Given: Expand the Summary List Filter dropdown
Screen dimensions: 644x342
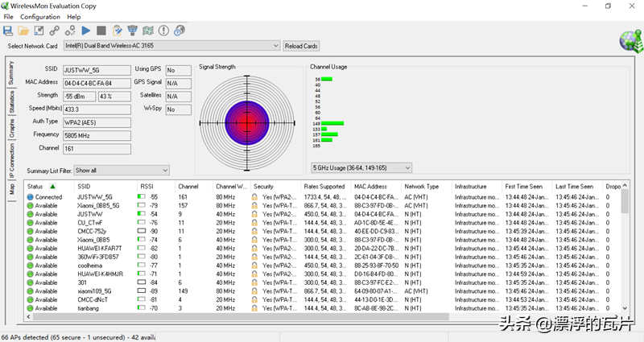Looking at the screenshot, I should 165,170.
